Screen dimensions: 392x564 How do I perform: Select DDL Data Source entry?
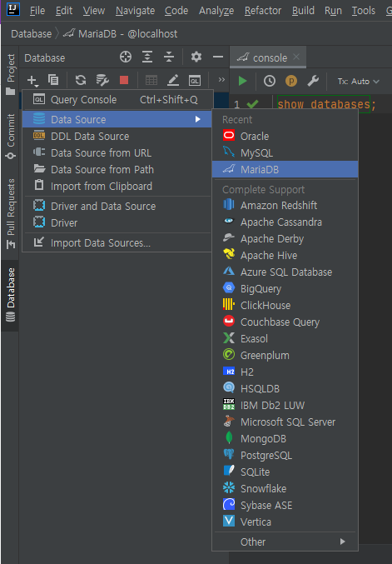pyautogui.click(x=117, y=137)
